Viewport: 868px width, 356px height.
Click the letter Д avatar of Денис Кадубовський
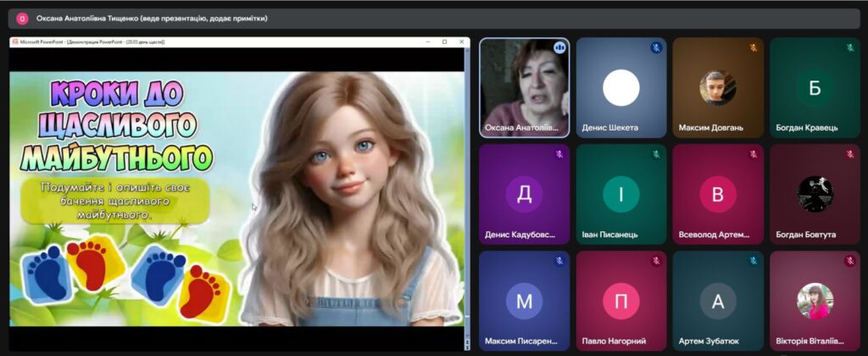[x=524, y=194]
